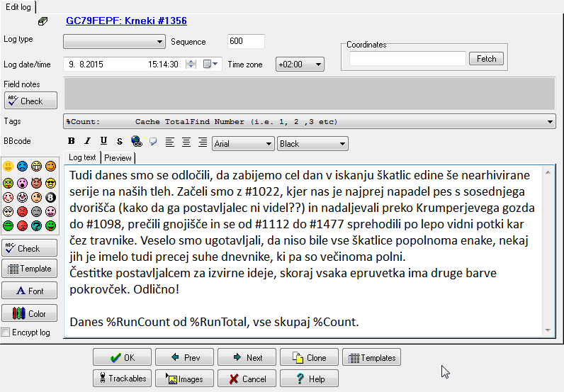Insert the orange winking smiley
Screen dimensions: 564x392
tap(51, 167)
